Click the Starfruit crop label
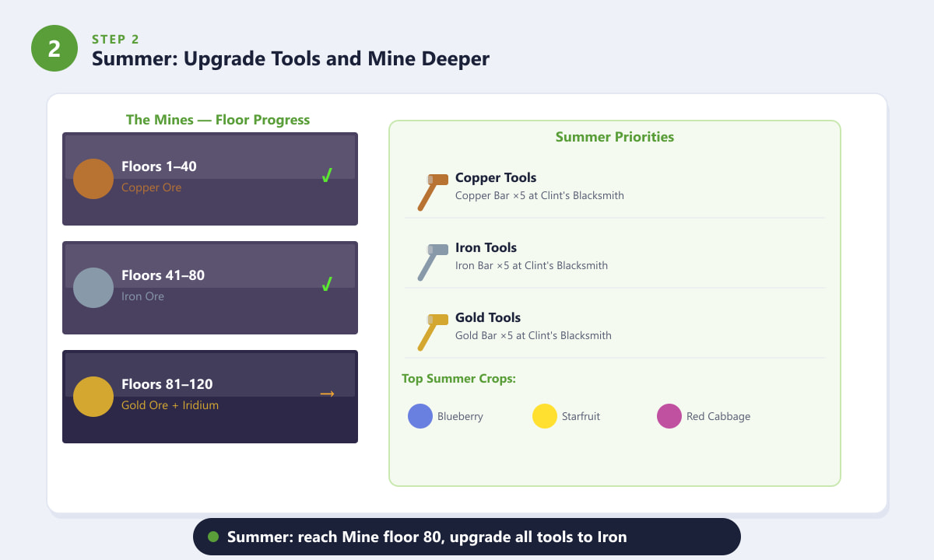 581,417
